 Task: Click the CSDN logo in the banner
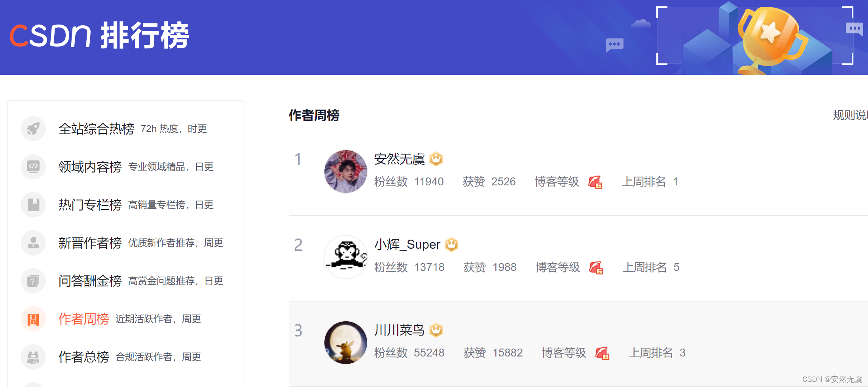50,35
